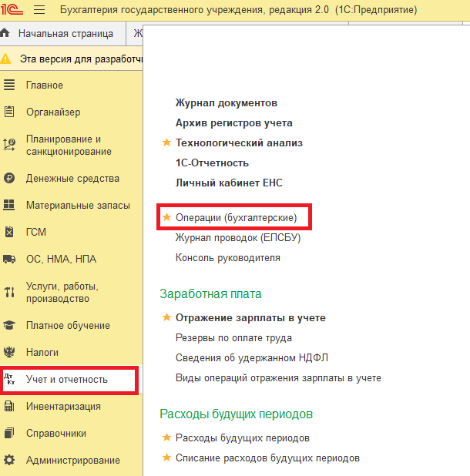
Task: Click the 1C logo icon
Action: [12, 9]
